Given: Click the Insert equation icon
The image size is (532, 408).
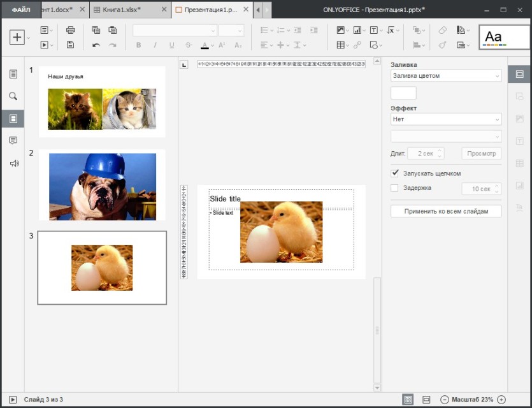Looking at the screenshot, I should [x=391, y=30].
